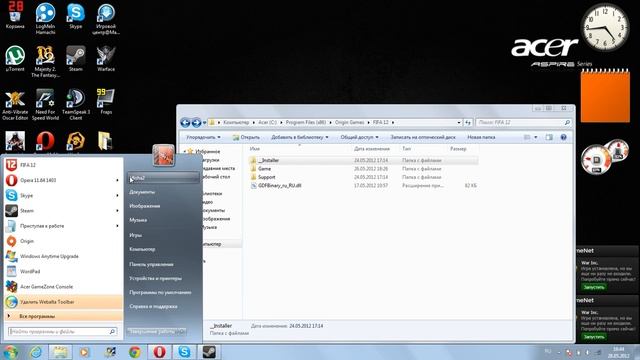Select Игровой центр@Mail desktop icon
The width and height of the screenshot is (640, 360).
106,18
